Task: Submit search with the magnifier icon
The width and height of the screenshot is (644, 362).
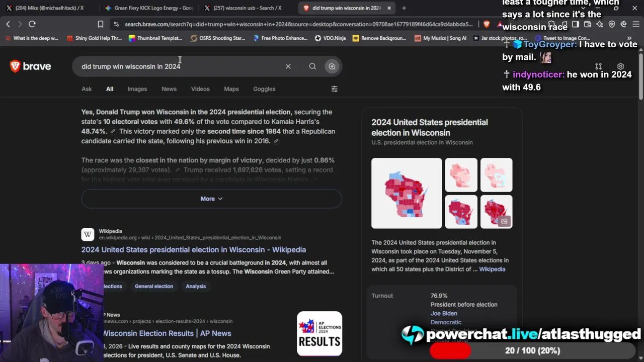Action: tap(312, 66)
